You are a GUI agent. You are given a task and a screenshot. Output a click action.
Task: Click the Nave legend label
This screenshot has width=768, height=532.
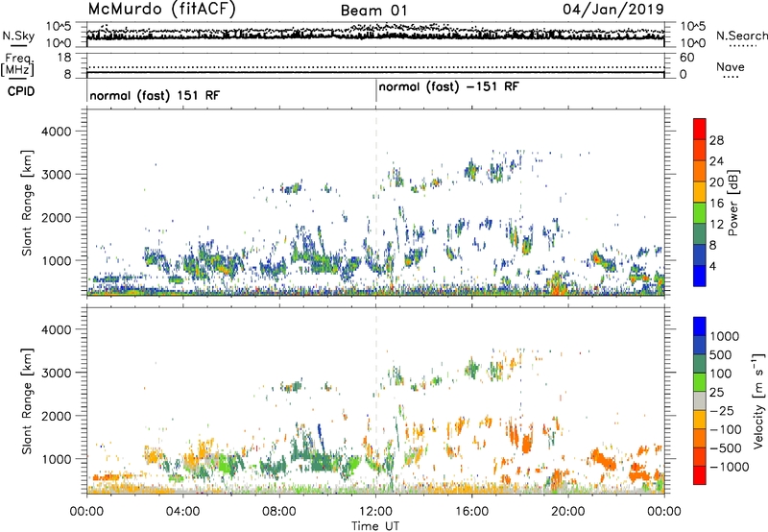731,66
